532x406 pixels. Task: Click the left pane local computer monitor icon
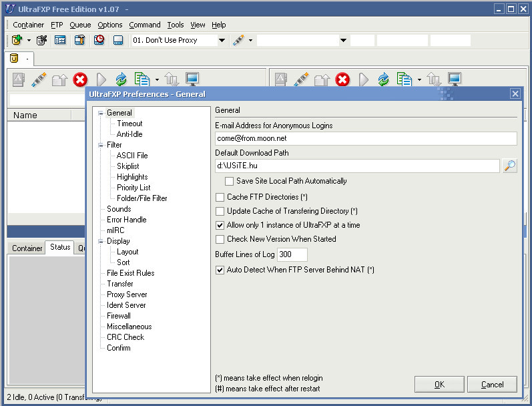point(192,79)
